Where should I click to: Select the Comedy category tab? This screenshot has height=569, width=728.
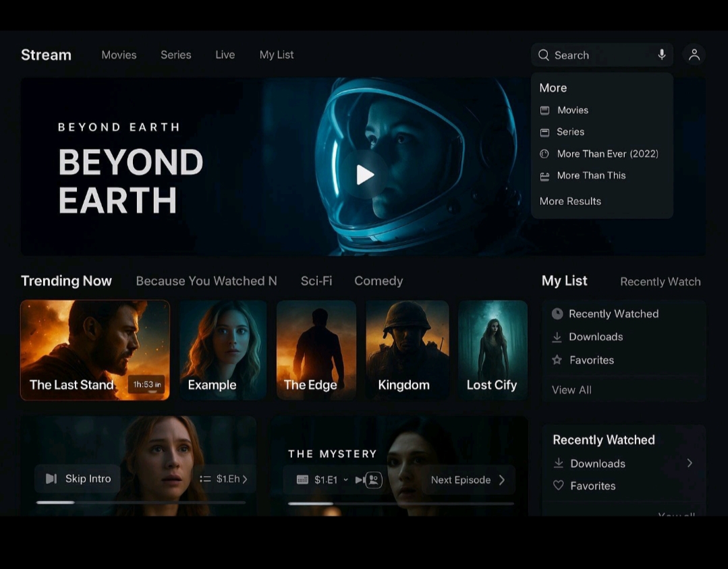tap(378, 281)
